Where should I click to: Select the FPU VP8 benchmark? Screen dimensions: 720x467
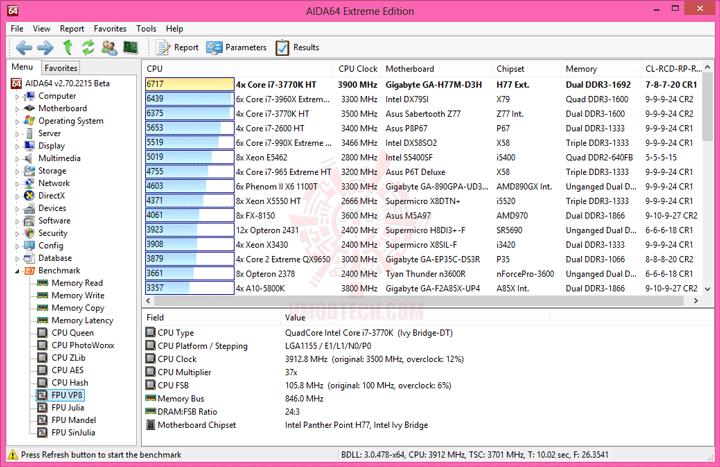coord(67,395)
